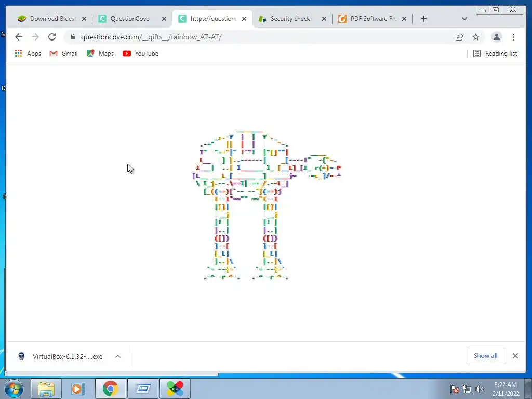Screen dimensions: 532x399
Task: Open volume control in tray
Action: coord(479,389)
